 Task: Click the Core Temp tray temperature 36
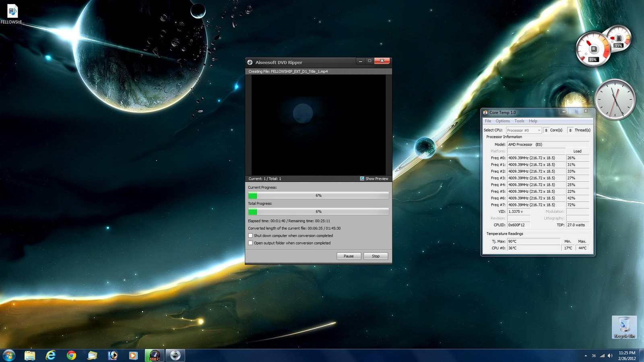click(594, 356)
